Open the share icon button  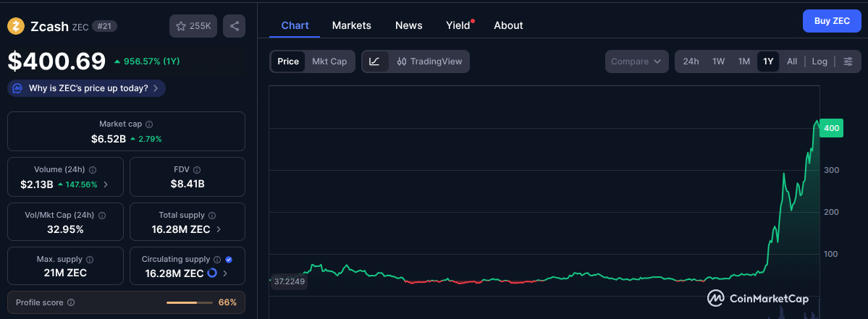click(234, 26)
